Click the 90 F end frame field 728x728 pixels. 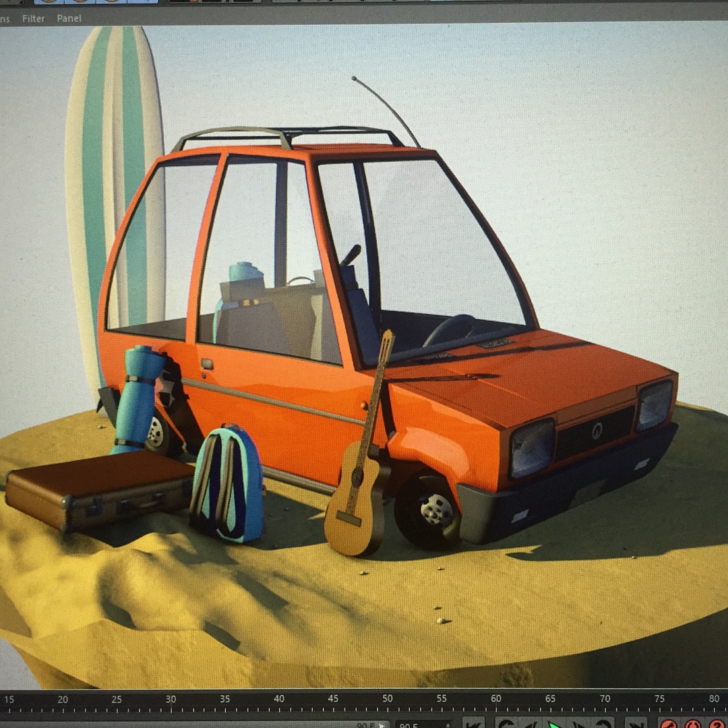423,725
